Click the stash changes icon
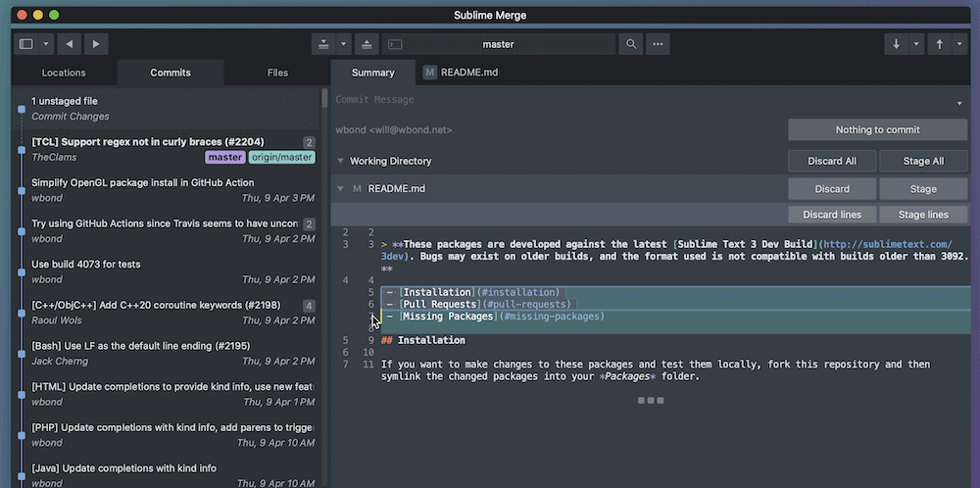 coord(322,44)
